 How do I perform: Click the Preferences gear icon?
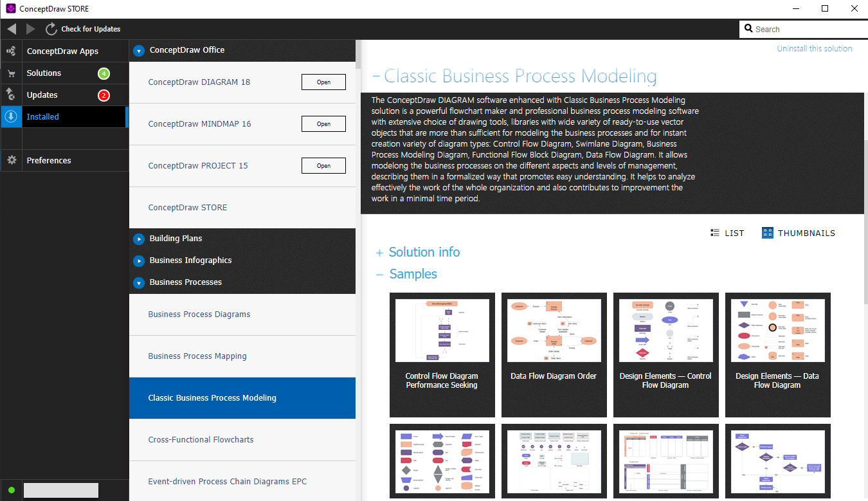coord(11,161)
